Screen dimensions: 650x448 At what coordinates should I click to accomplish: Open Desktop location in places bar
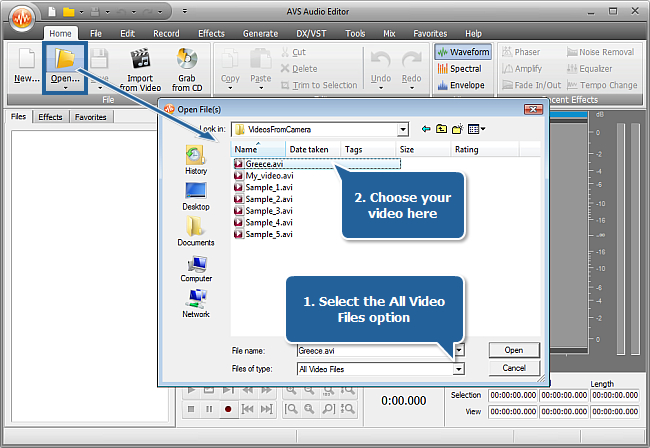pyautogui.click(x=196, y=196)
